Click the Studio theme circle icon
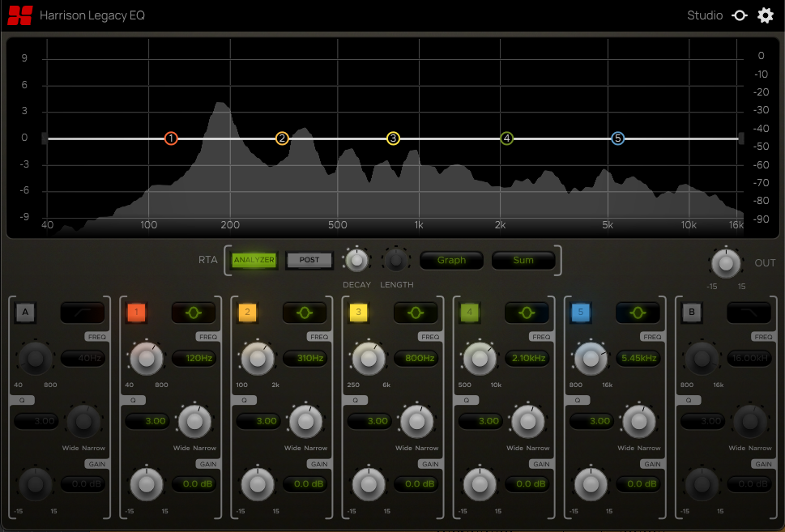 (x=740, y=15)
